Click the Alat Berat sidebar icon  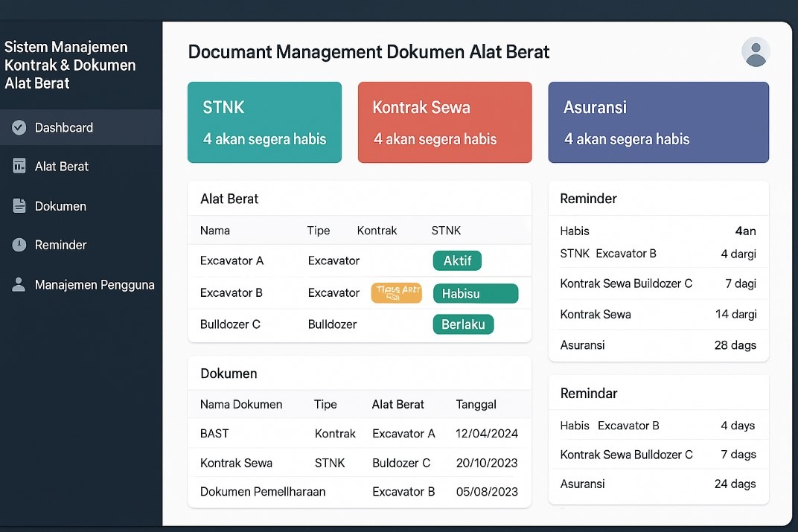tap(19, 167)
